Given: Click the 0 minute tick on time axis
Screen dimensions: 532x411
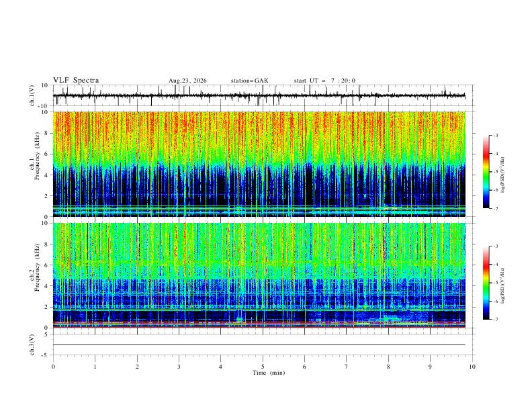Looking at the screenshot, I should (53, 367).
